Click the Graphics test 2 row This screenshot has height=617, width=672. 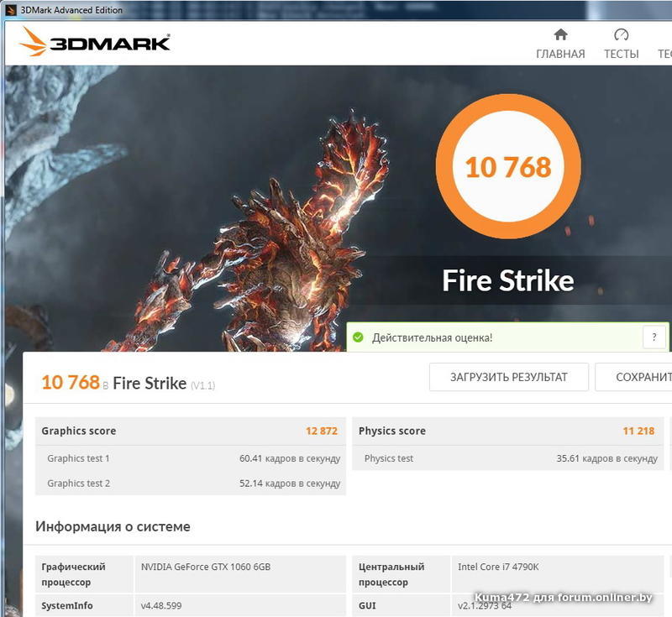click(x=191, y=483)
